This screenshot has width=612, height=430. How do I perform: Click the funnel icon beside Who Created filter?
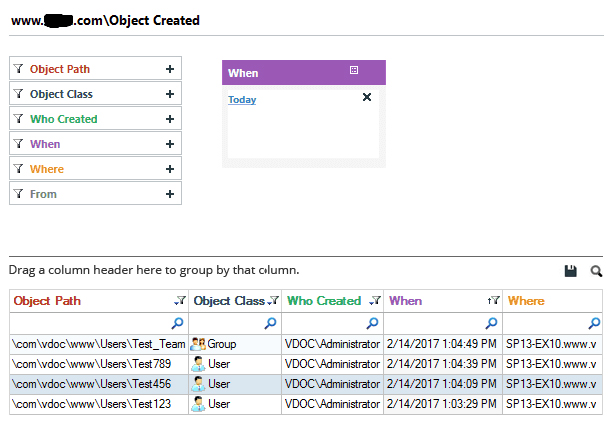pyautogui.click(x=18, y=119)
